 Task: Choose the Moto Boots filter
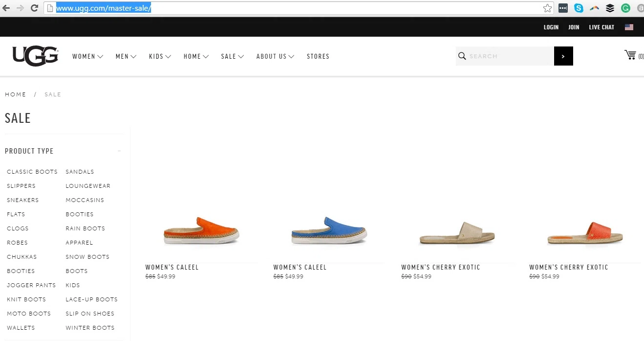pos(29,314)
